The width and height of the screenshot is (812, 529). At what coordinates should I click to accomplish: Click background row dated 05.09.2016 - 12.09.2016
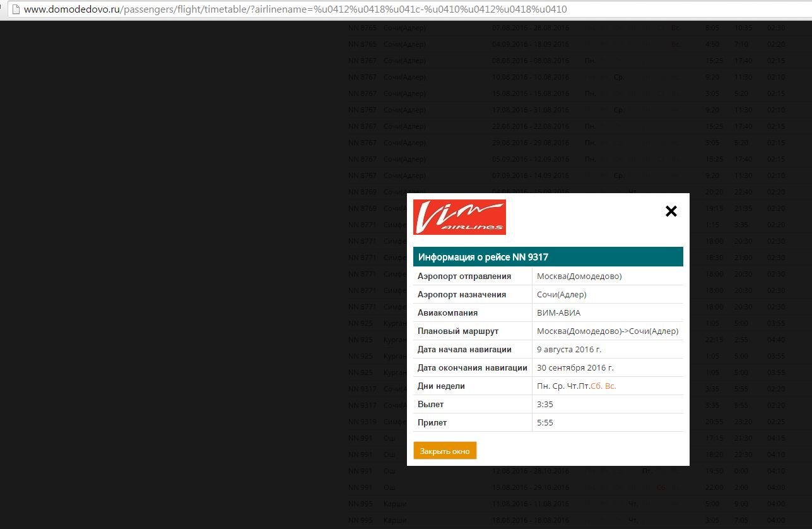[x=567, y=159]
